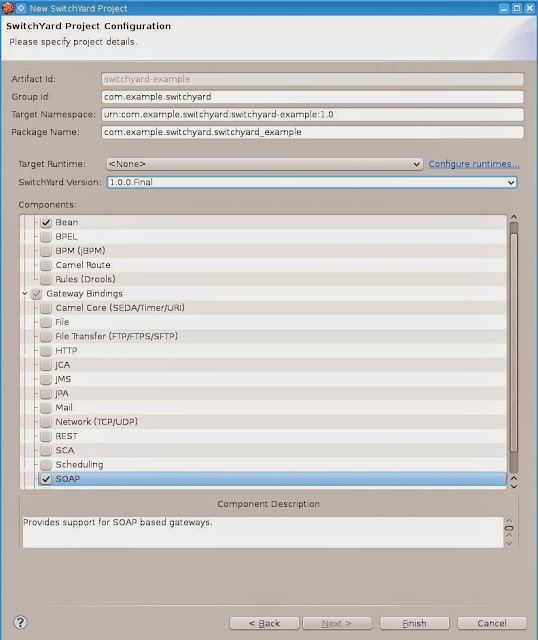Screen dimensions: 538x640
Task: Click the components list scroll-up arrow
Action: coord(514,217)
